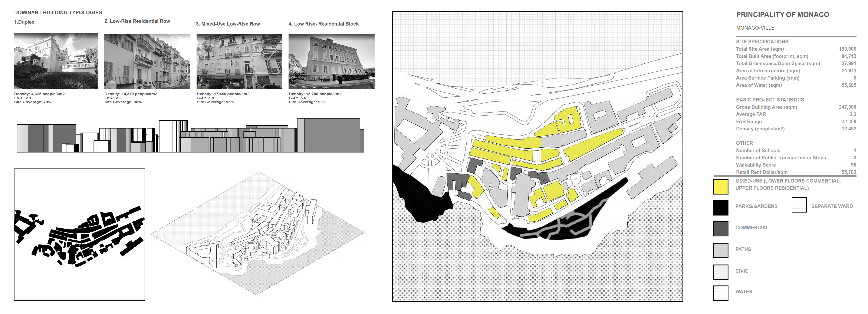The width and height of the screenshot is (868, 314).
Task: Open the Duplex building photo
Action: tap(56, 61)
